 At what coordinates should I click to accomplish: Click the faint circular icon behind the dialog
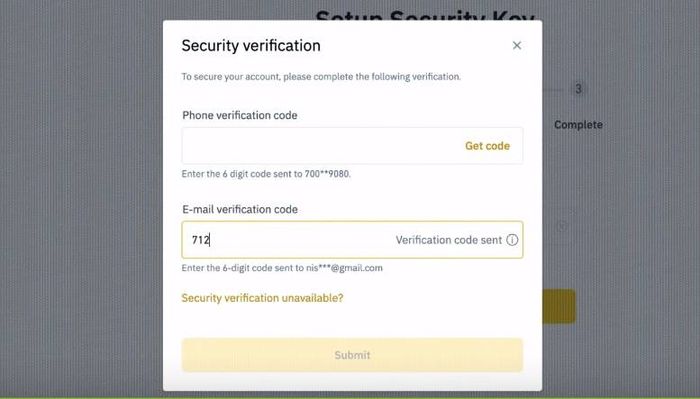562,227
